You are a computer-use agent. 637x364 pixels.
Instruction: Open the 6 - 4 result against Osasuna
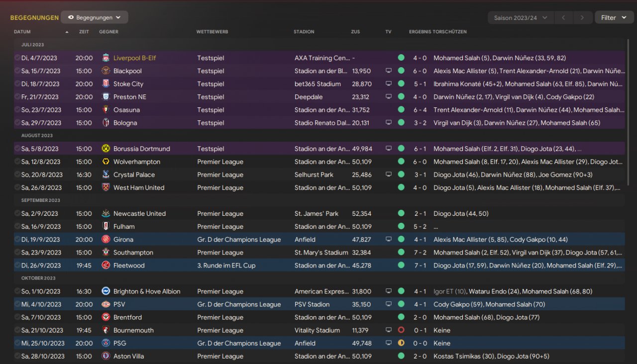420,109
